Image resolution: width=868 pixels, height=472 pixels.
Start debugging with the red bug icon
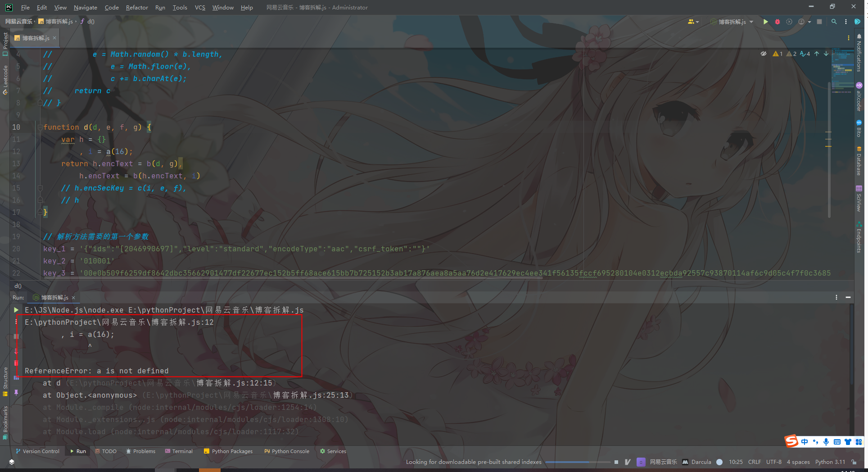coord(778,22)
